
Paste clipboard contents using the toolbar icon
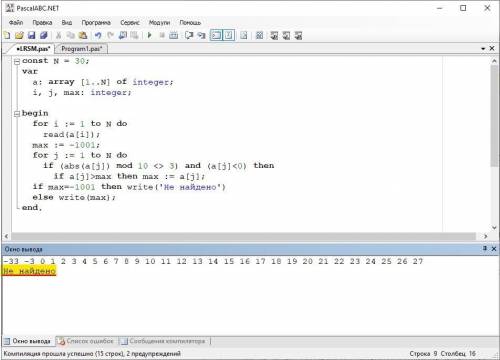pyautogui.click(x=83, y=35)
